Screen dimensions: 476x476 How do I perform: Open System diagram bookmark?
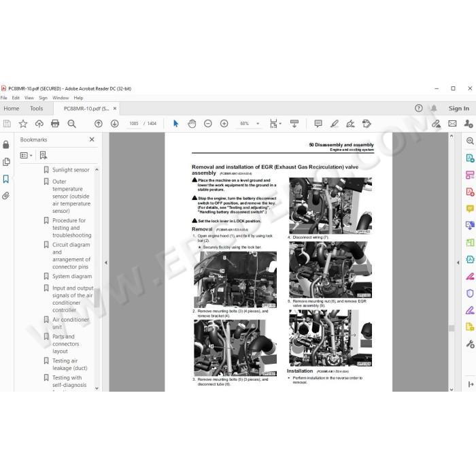[x=72, y=276]
